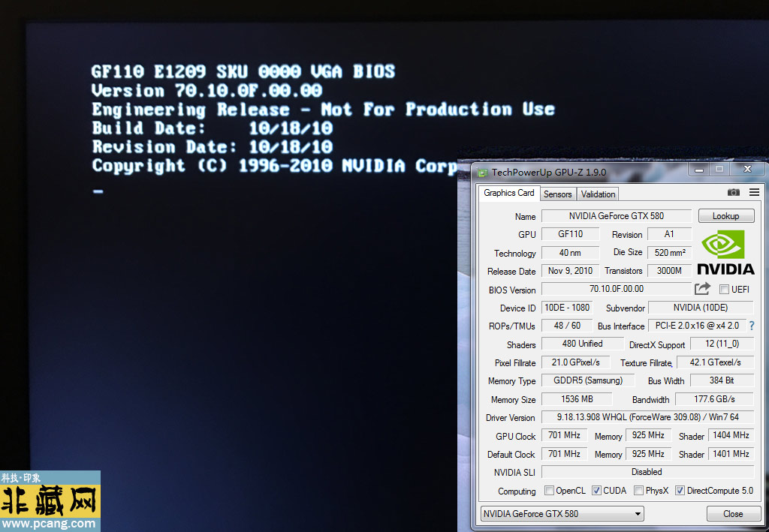Screen dimensions: 769x532
Task: Click the Name field NVIDIA GeForce GTX 580
Action: point(617,216)
